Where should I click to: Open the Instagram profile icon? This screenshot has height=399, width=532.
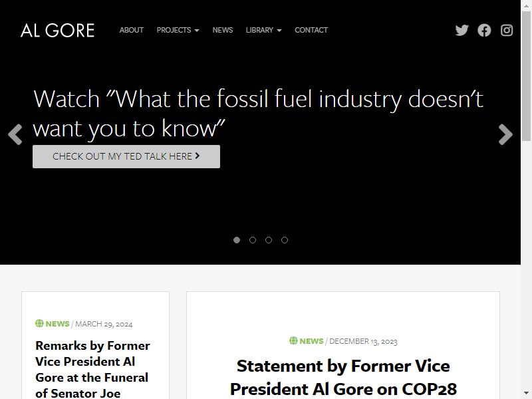tap(507, 30)
